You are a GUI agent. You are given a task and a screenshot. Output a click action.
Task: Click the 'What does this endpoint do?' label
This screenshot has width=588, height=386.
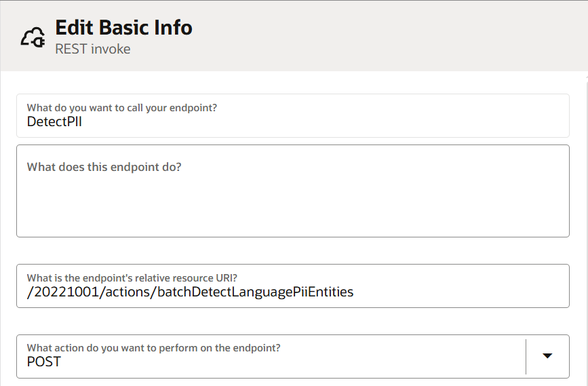104,167
